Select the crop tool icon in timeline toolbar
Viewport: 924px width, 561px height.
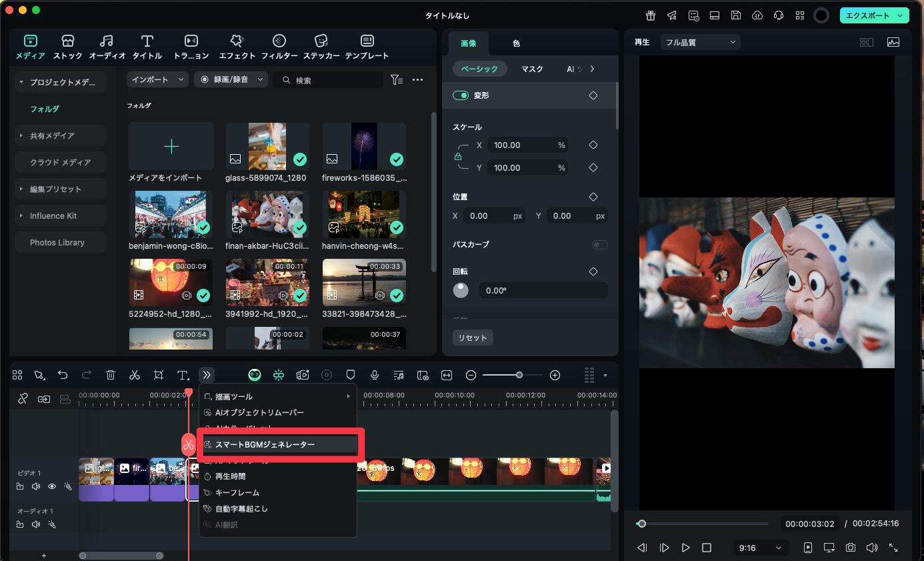159,376
